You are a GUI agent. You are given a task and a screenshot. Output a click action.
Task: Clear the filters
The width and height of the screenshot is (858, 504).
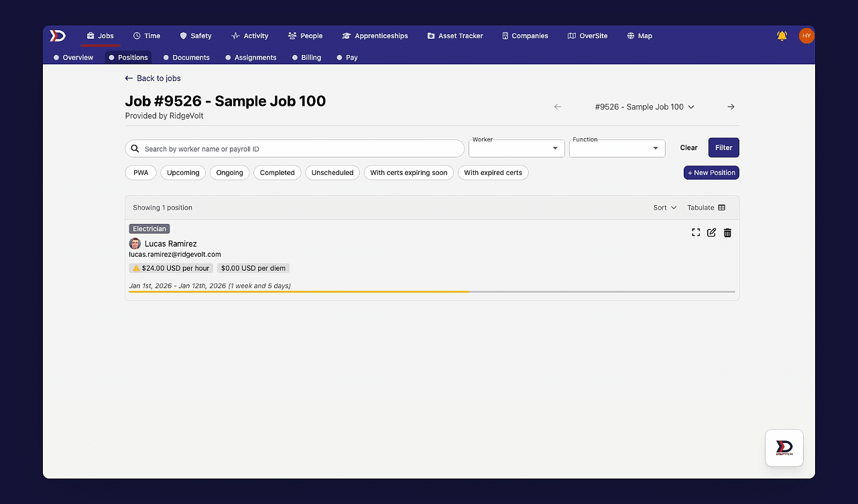pyautogui.click(x=689, y=147)
